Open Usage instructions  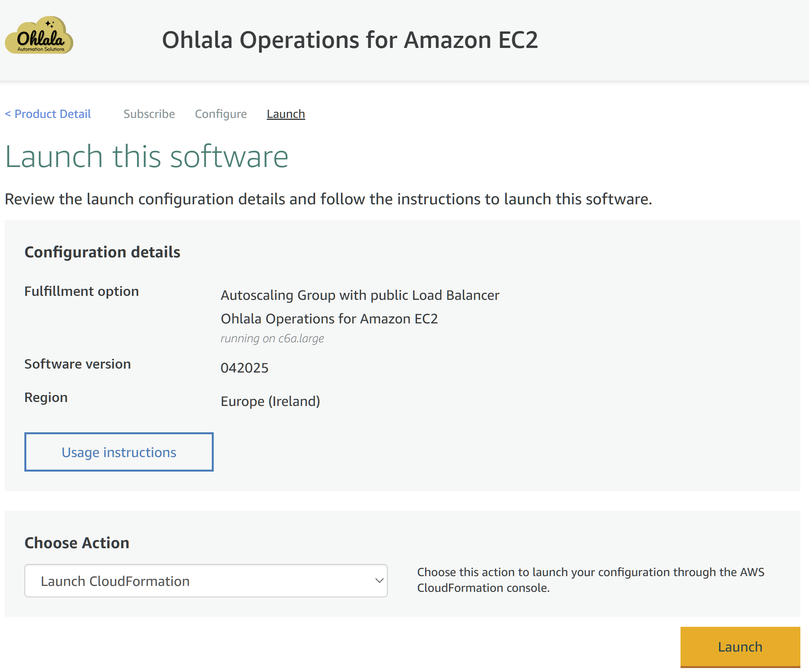[119, 452]
